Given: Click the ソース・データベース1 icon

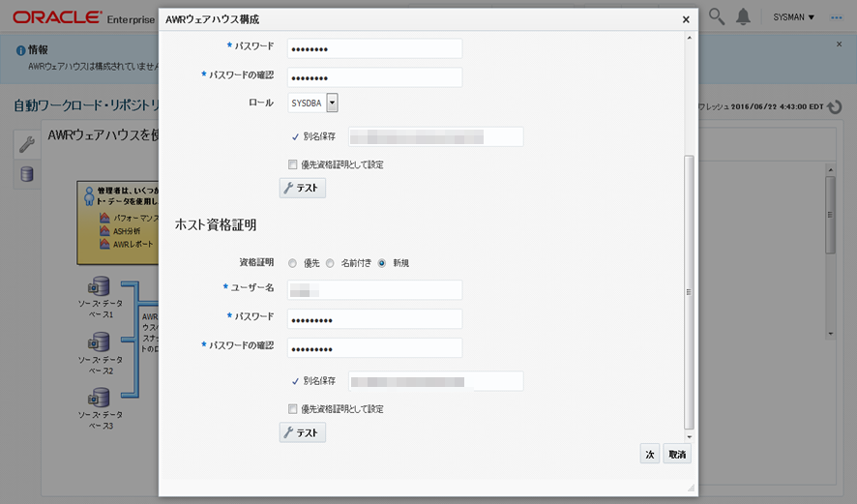Looking at the screenshot, I should (99, 286).
